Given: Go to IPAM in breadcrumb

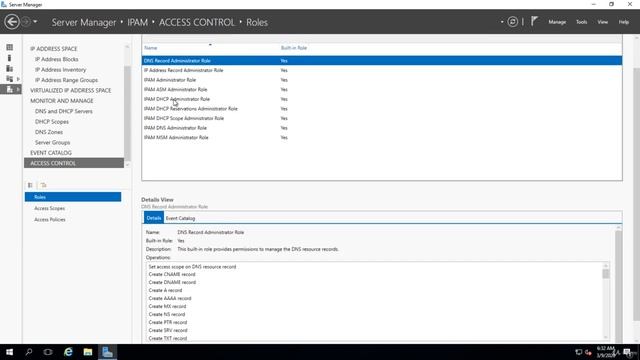Looking at the screenshot, I should (137, 22).
